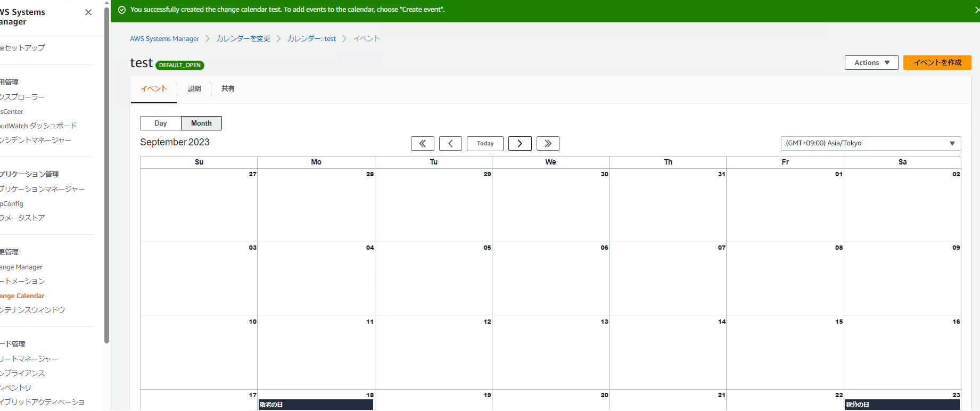Expand the Asia/Tokyo timezone selector

click(x=870, y=143)
